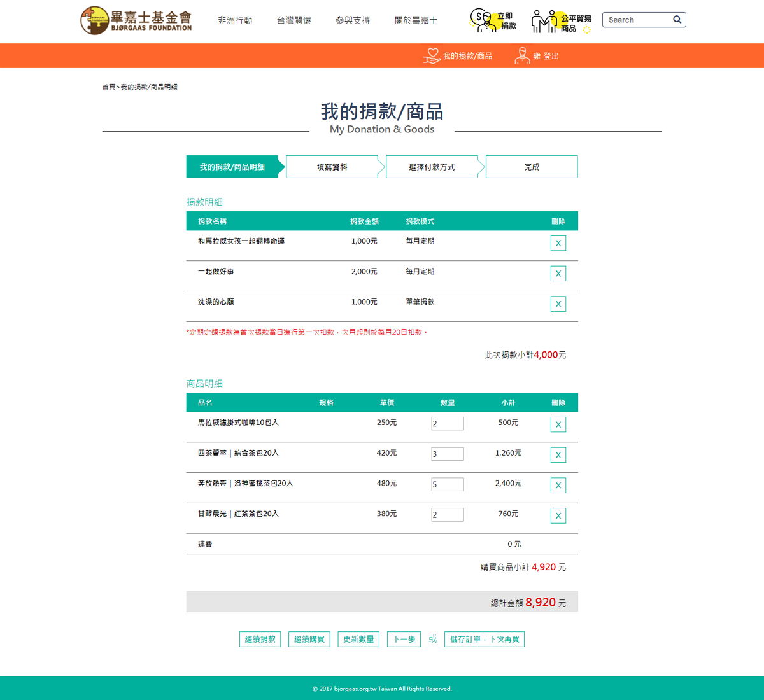Click the 我的捐款/商品 hand-heart icon

click(x=432, y=56)
